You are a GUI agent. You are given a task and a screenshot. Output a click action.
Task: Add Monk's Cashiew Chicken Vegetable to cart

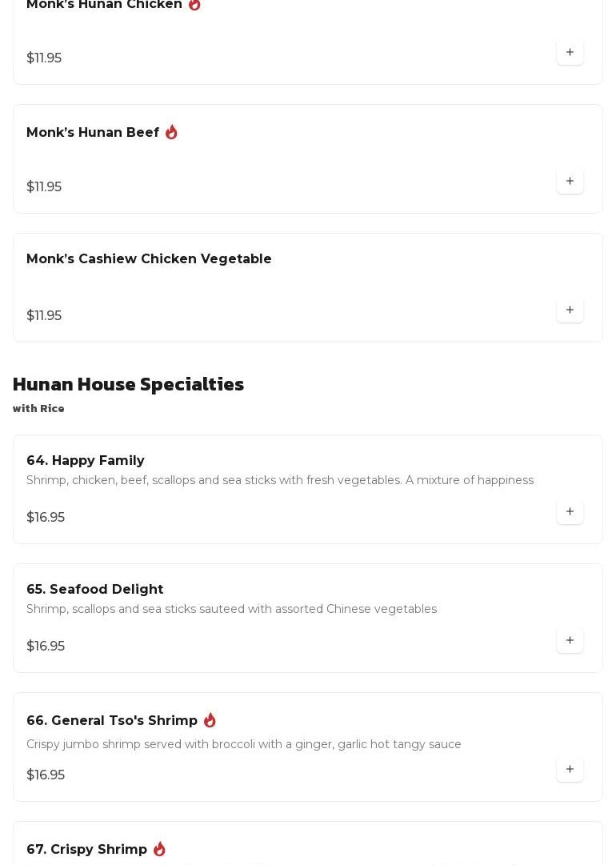click(x=570, y=310)
